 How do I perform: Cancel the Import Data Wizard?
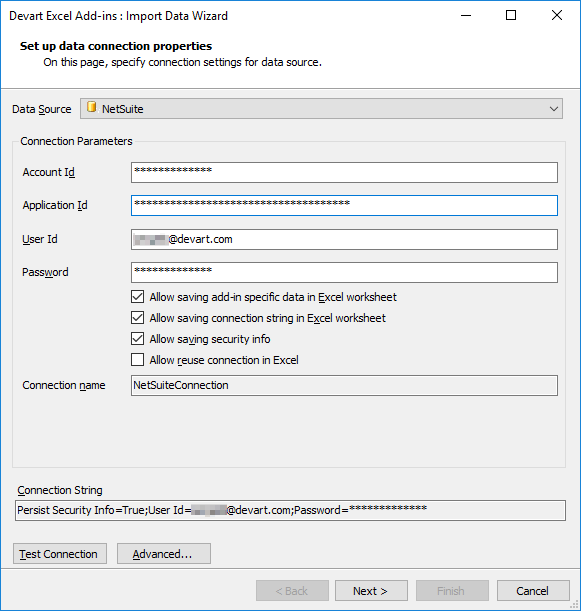pyautogui.click(x=533, y=591)
